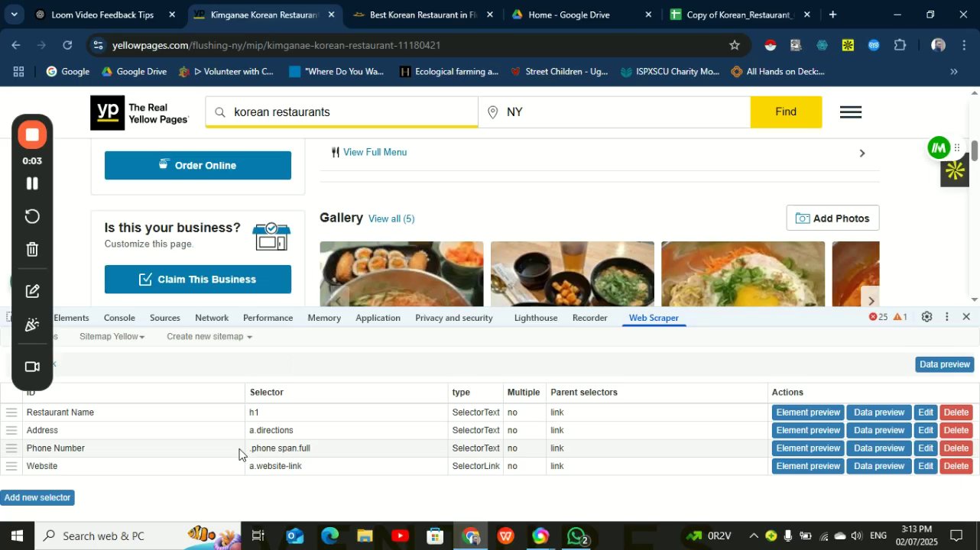
Task: Open Microsoft Edge from the taskbar
Action: pos(329,536)
